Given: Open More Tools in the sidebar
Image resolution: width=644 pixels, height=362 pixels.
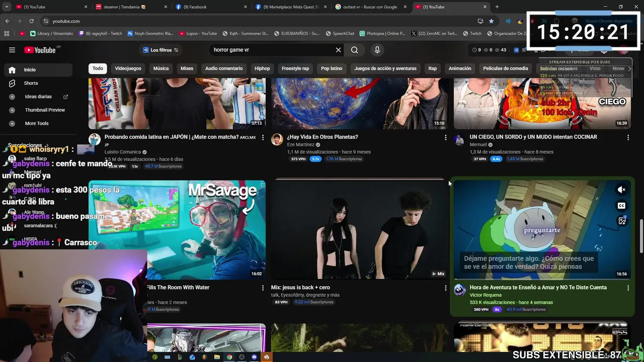Looking at the screenshot, I should tap(38, 123).
